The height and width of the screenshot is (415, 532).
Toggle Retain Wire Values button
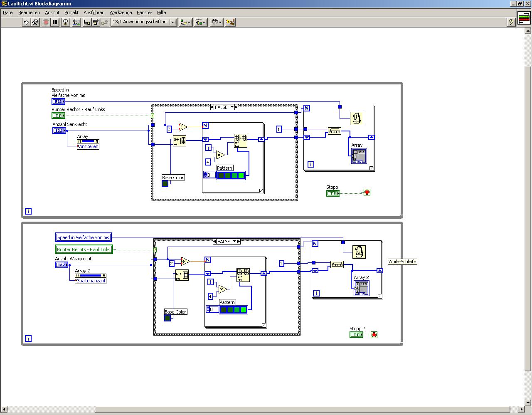coord(76,22)
